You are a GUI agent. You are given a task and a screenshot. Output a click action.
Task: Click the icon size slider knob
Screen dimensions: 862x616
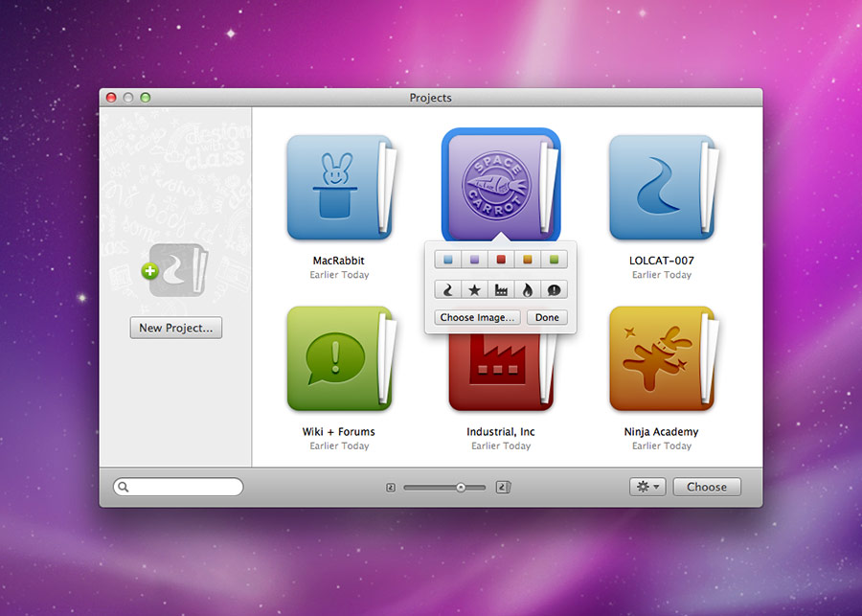tap(461, 488)
